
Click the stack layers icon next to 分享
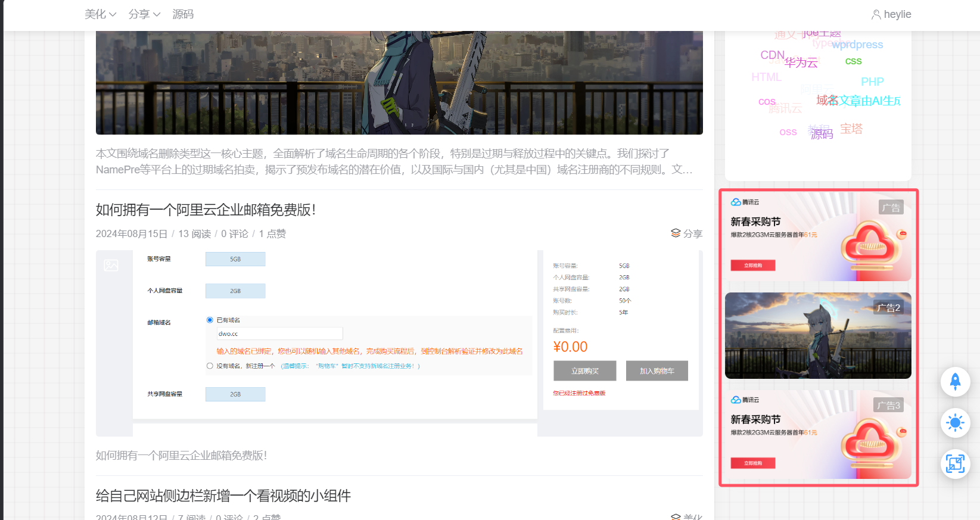[676, 233]
